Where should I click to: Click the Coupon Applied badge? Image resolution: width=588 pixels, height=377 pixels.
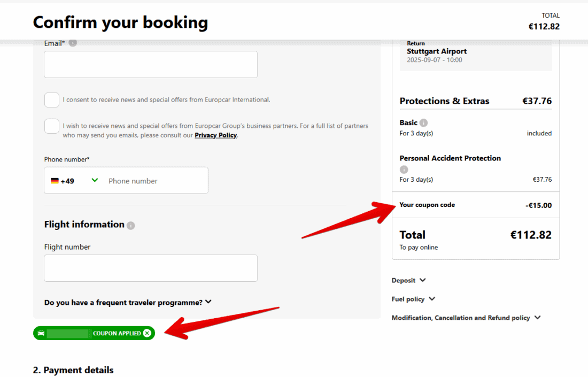(x=117, y=333)
